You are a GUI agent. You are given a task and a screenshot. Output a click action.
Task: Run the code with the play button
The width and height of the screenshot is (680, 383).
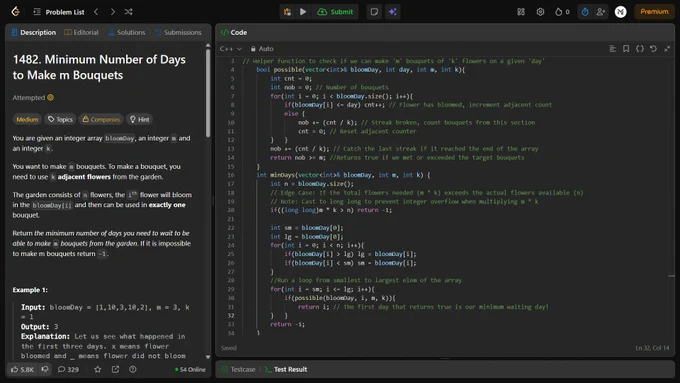click(x=303, y=12)
